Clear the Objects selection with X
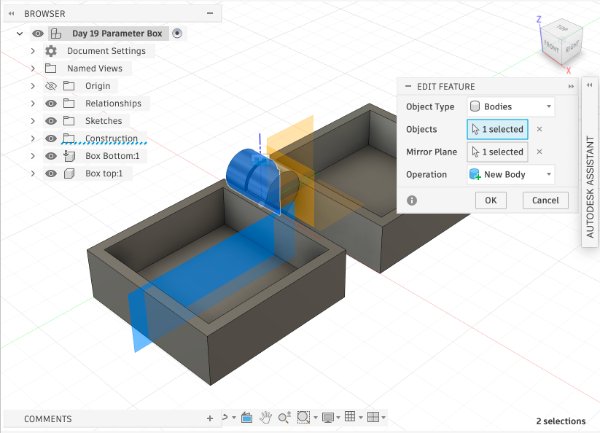This screenshot has width=600, height=433. click(539, 129)
